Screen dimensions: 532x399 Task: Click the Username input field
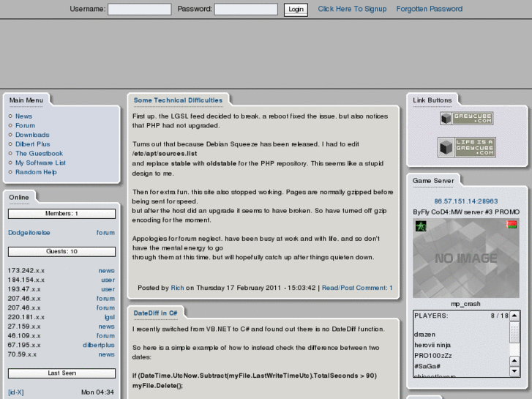point(140,10)
